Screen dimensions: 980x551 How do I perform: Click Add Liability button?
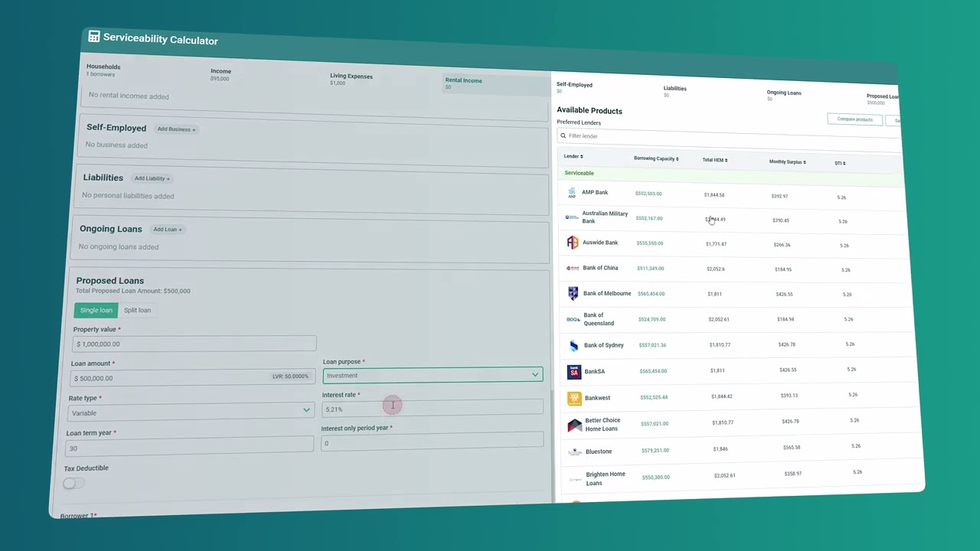click(x=152, y=178)
